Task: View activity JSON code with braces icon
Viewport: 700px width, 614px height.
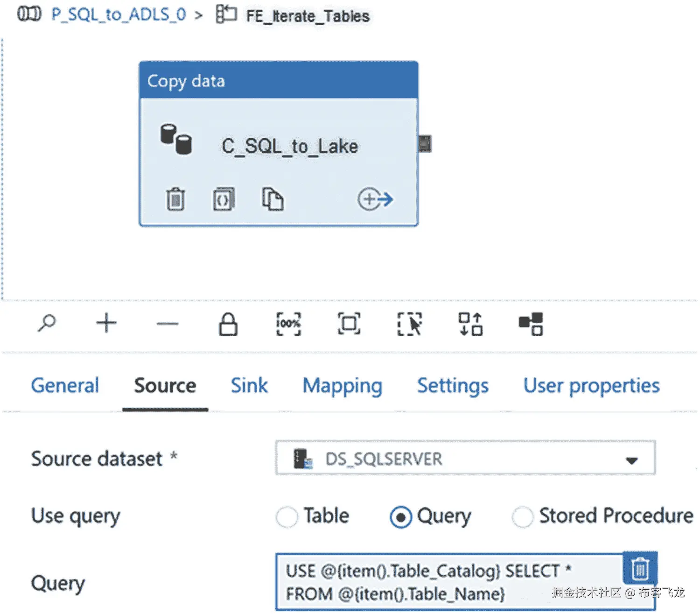Action: [x=224, y=199]
